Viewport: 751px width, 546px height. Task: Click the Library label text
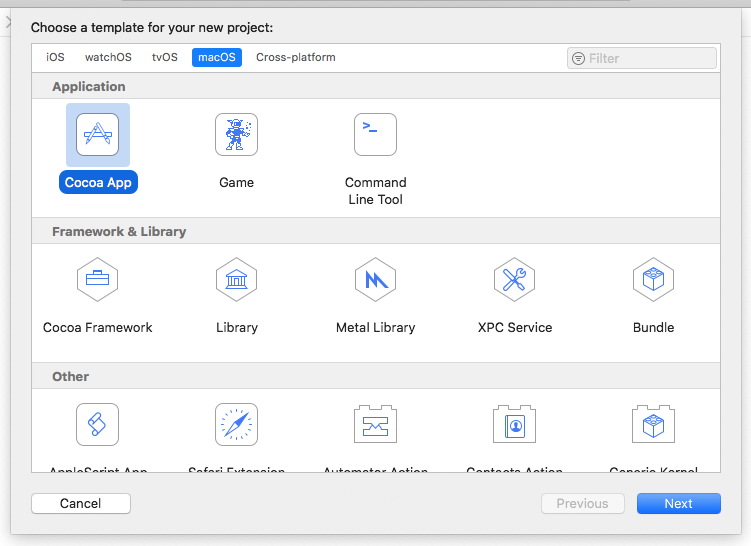(x=237, y=328)
